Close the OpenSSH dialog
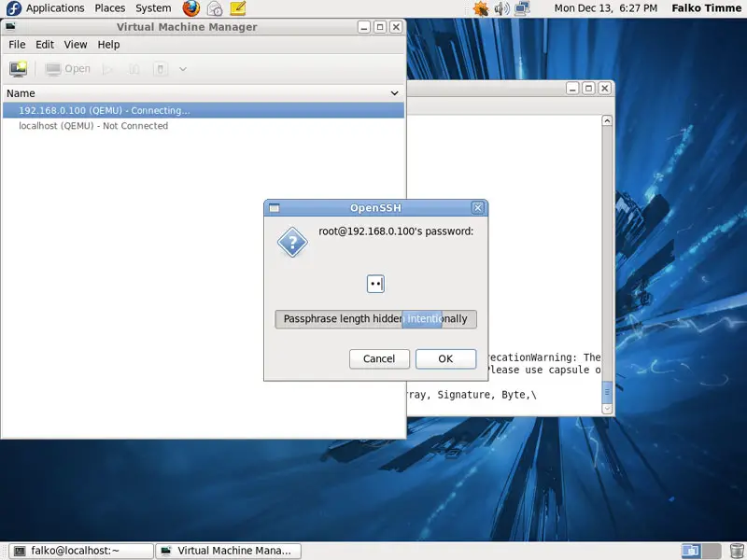 click(x=478, y=207)
